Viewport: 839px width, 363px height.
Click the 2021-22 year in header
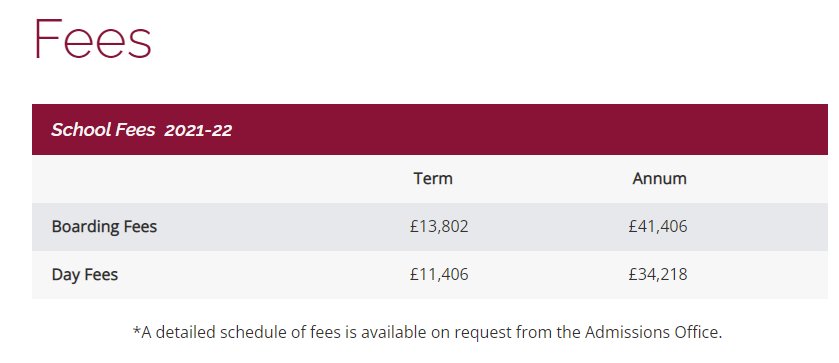click(198, 130)
